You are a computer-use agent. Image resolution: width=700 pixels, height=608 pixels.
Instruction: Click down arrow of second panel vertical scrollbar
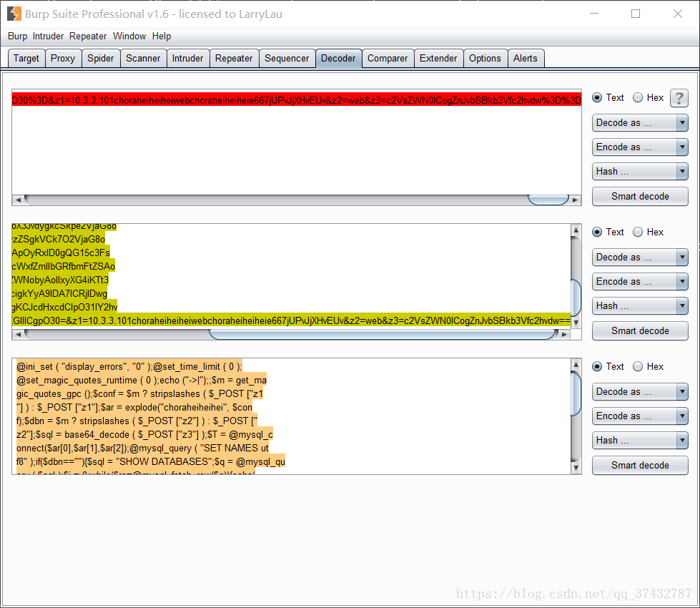576,323
